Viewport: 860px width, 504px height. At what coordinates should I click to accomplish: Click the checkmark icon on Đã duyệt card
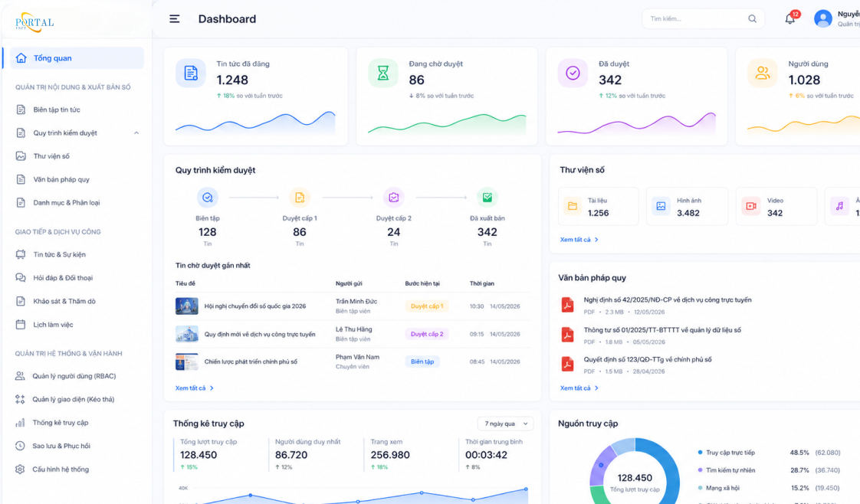pos(573,73)
